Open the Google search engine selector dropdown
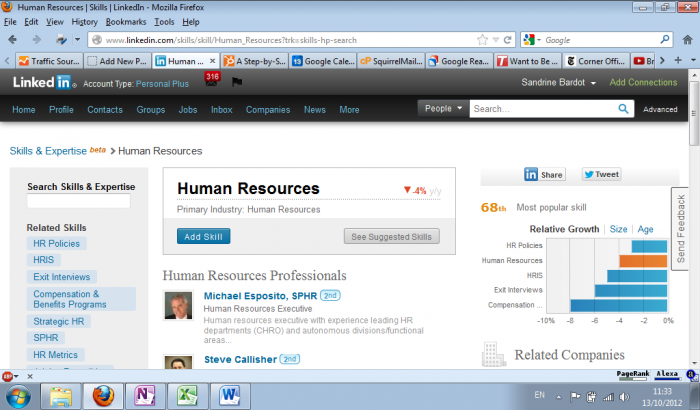The width and height of the screenshot is (700, 410). coord(532,40)
